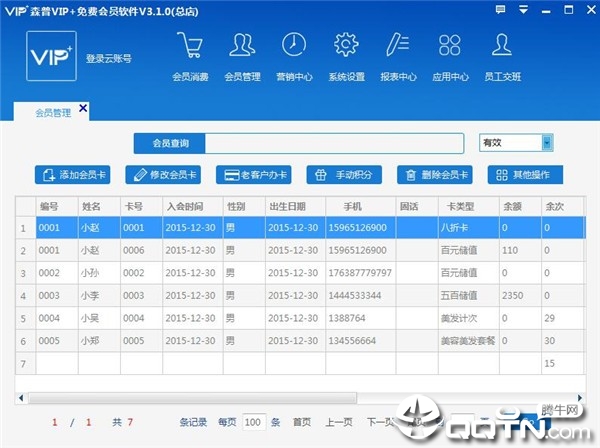Viewport: 600px width, 448px height.
Task: Click 添加会员卡 button
Action: [x=72, y=175]
